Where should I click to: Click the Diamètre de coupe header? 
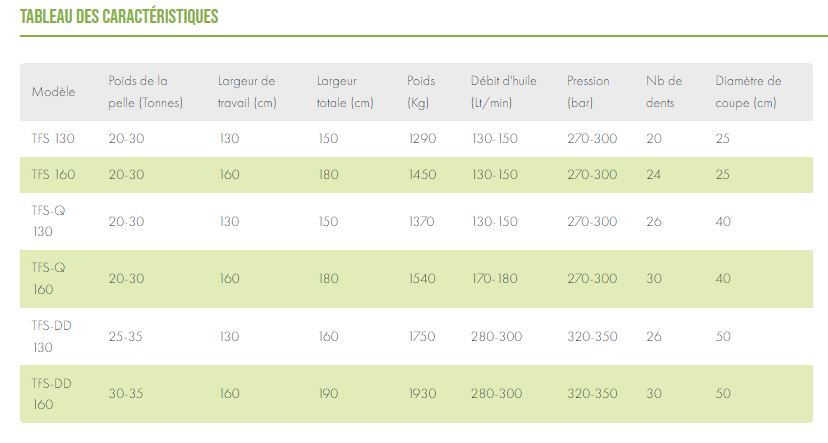pyautogui.click(x=748, y=92)
